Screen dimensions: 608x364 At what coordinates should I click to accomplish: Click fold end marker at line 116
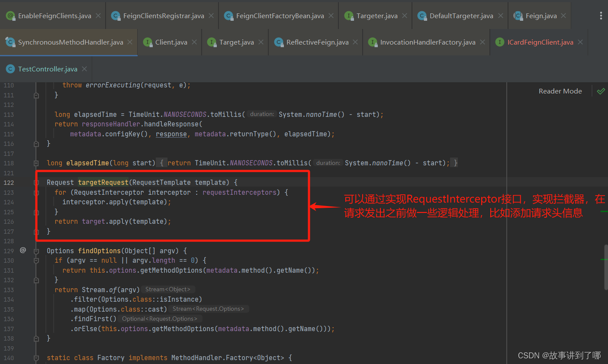pyautogui.click(x=36, y=144)
